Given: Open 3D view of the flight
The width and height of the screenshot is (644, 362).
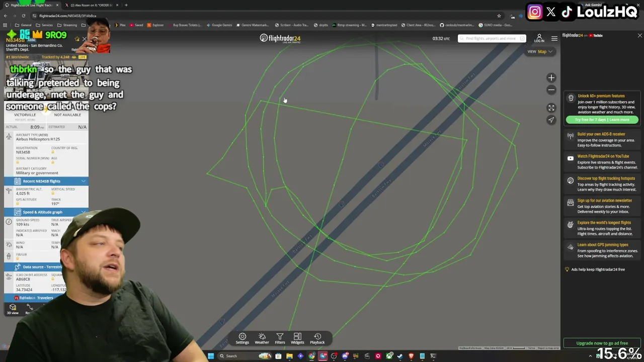Looking at the screenshot, I should click(13, 309).
